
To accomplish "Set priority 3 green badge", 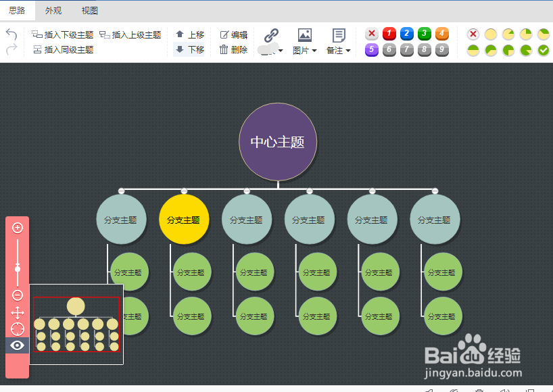I will (x=425, y=34).
